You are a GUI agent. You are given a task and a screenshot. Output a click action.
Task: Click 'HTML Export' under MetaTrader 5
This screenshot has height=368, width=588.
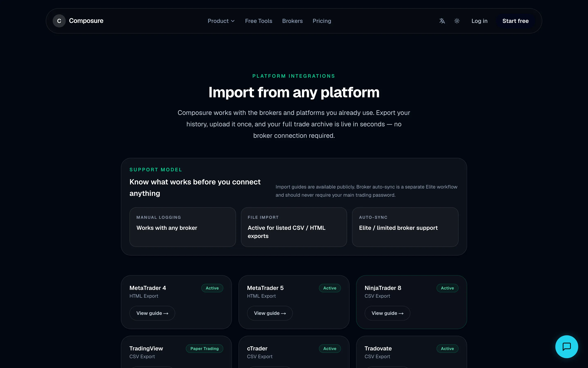pos(262,296)
